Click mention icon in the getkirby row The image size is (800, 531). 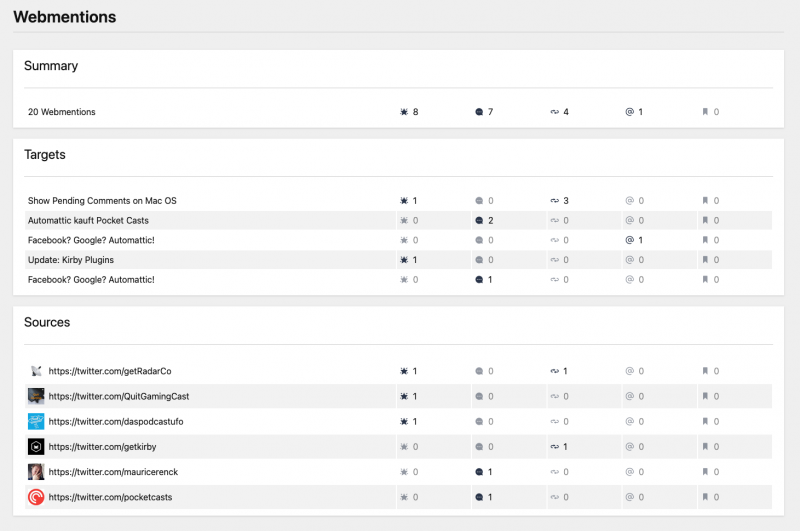coord(630,447)
